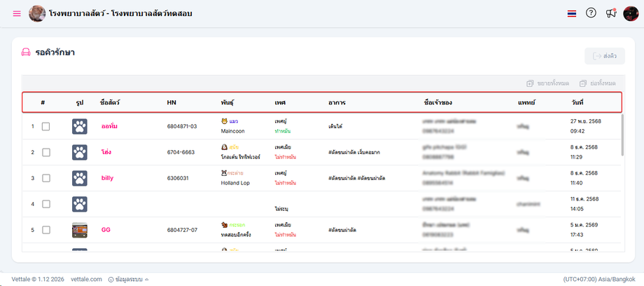Click symptom #ตัดขนผ่าตัด เจ็บคอมาก
This screenshot has height=286, width=644.
click(x=354, y=152)
